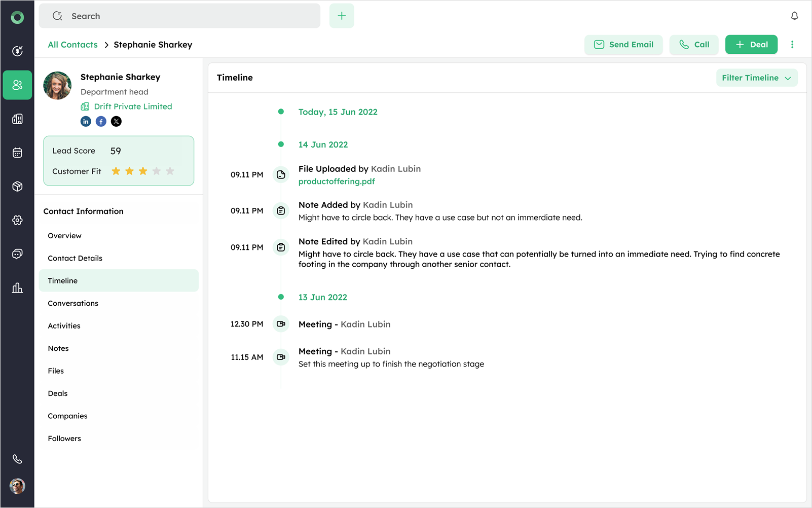The height and width of the screenshot is (508, 812).
Task: Click the green plus quick-add button
Action: point(342,16)
